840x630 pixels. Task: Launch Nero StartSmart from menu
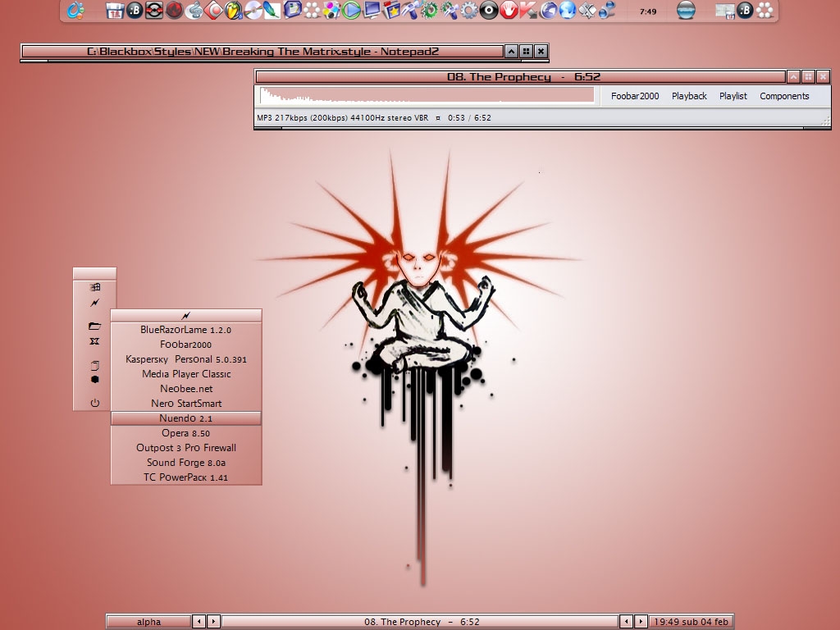click(x=186, y=404)
